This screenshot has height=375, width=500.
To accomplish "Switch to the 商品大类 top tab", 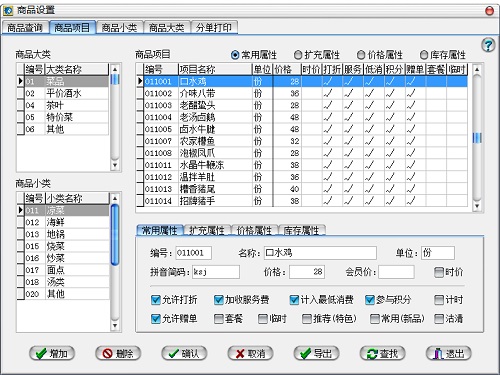I will click(166, 27).
